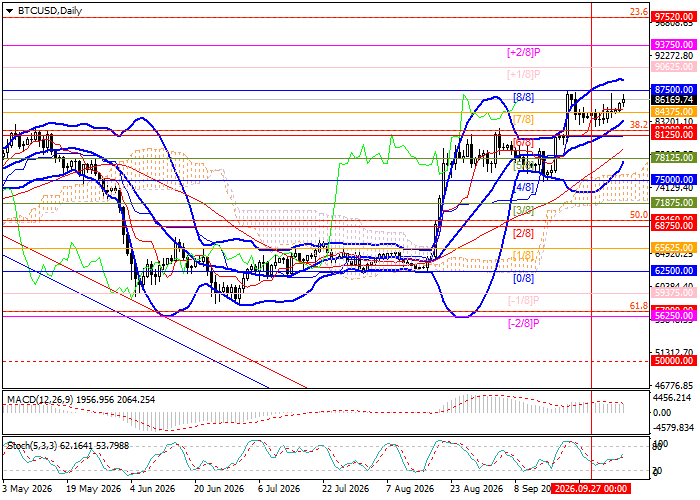Select the 2026.09.27 00:00 date marker
This screenshot has height=500, width=700.
pyautogui.click(x=591, y=488)
